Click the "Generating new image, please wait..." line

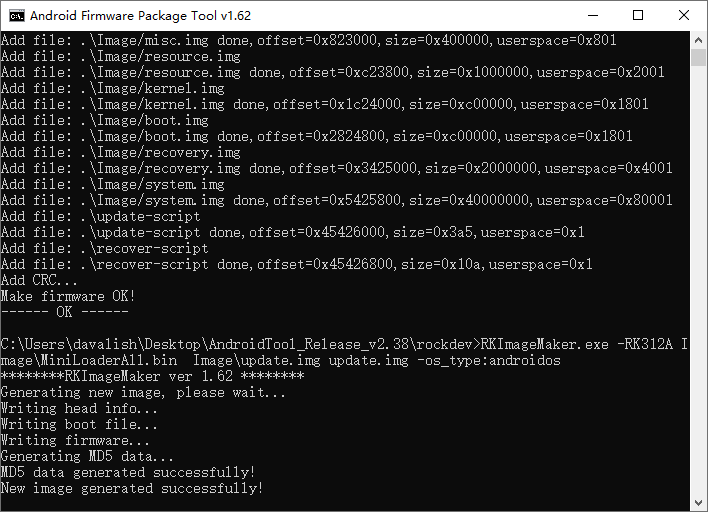pos(143,392)
